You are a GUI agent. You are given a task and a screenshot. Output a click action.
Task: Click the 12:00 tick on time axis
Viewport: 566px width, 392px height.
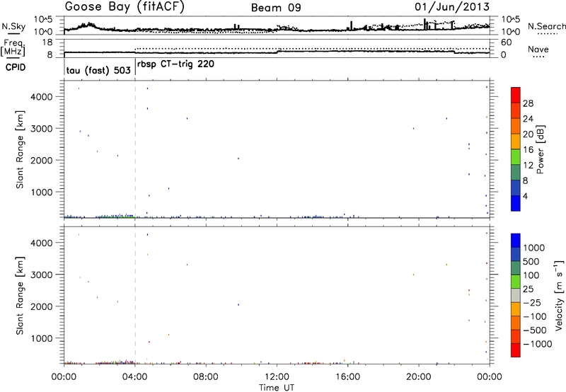(277, 376)
